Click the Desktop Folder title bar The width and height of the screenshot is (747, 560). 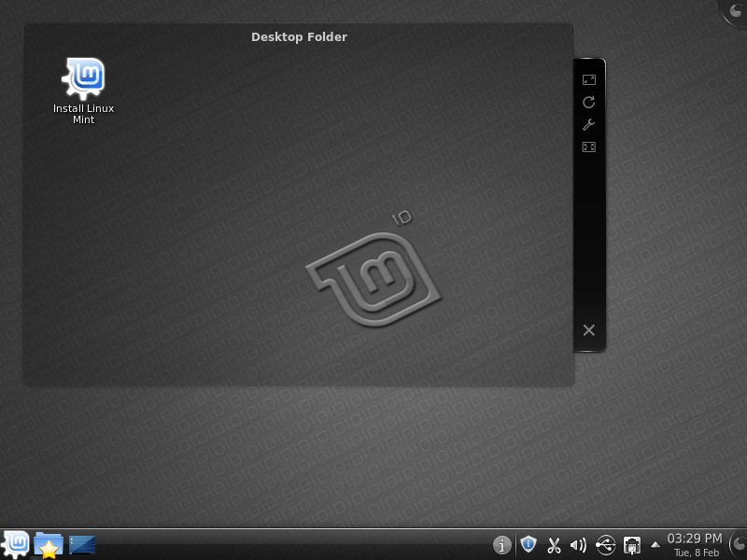point(298,37)
